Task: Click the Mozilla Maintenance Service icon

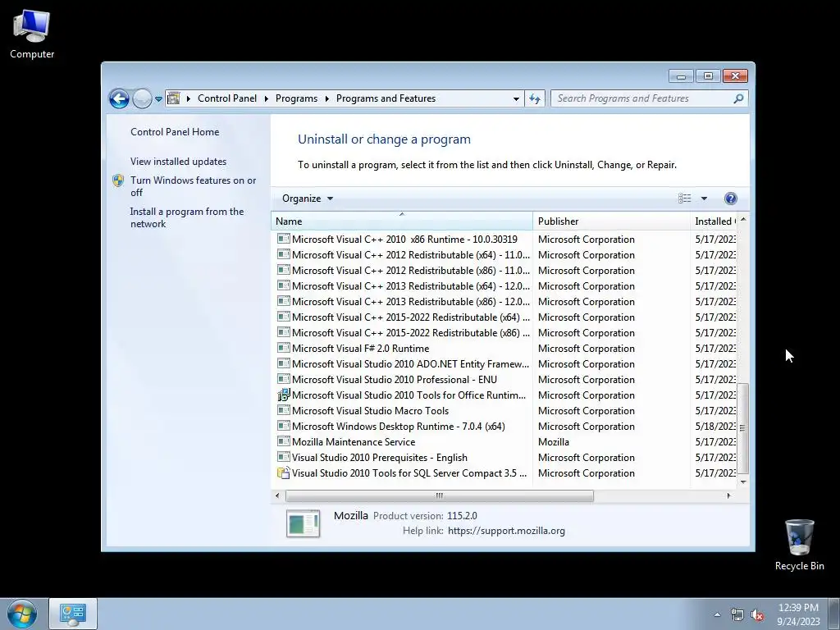Action: coord(283,441)
